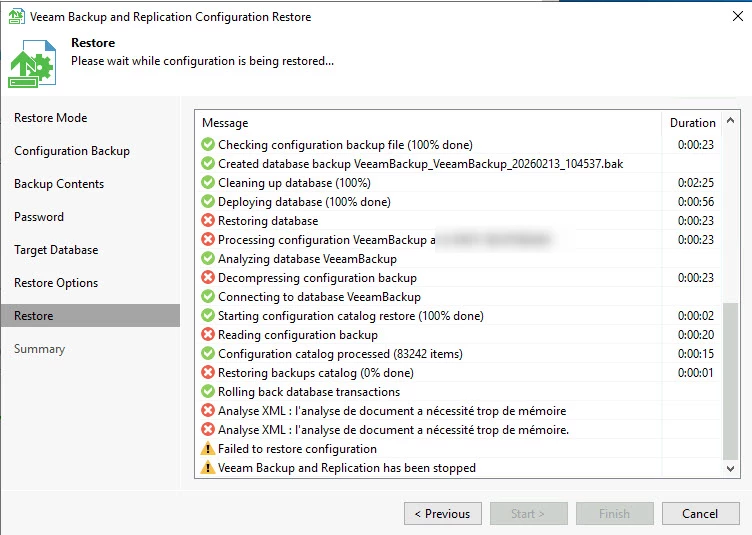This screenshot has width=752, height=535.
Task: Click the warning icon next to Veeam has been stopped
Action: click(x=208, y=468)
